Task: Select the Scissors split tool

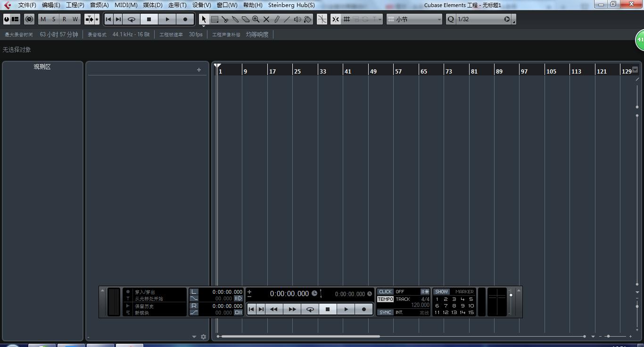Action: [225, 19]
